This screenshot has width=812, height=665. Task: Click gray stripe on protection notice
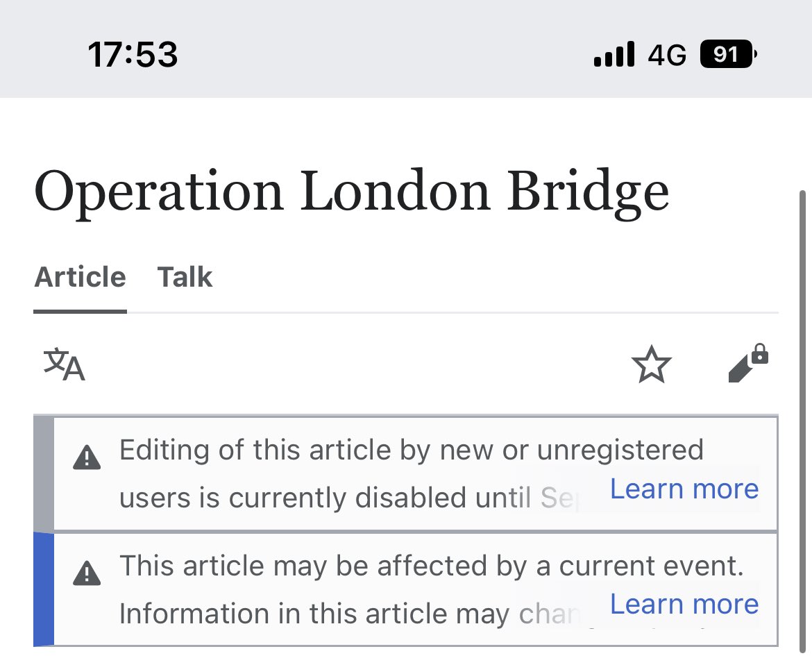pos(43,473)
